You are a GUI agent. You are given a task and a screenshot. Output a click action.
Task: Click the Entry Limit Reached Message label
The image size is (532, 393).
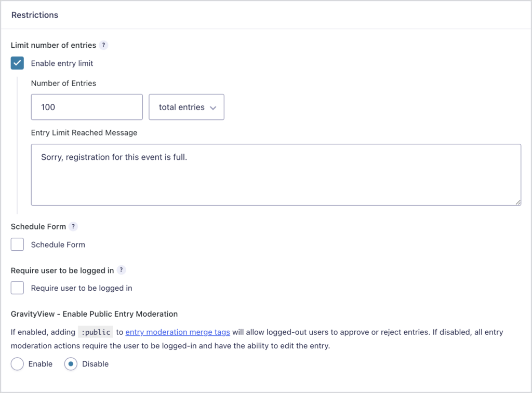pos(84,132)
